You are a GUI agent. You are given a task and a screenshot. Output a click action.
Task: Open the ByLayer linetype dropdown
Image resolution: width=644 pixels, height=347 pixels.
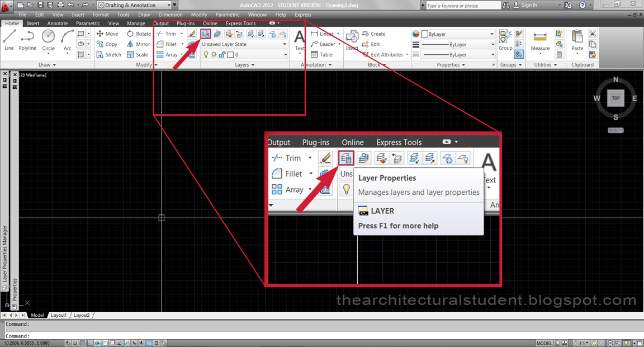tap(458, 54)
